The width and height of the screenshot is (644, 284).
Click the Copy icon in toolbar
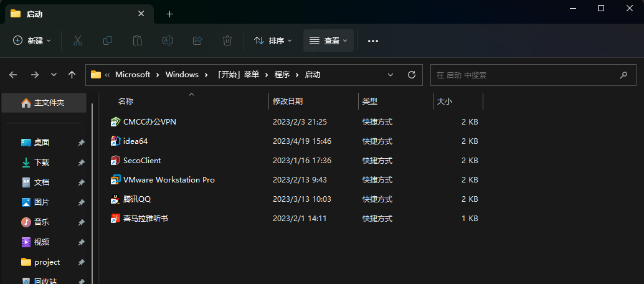[108, 40]
